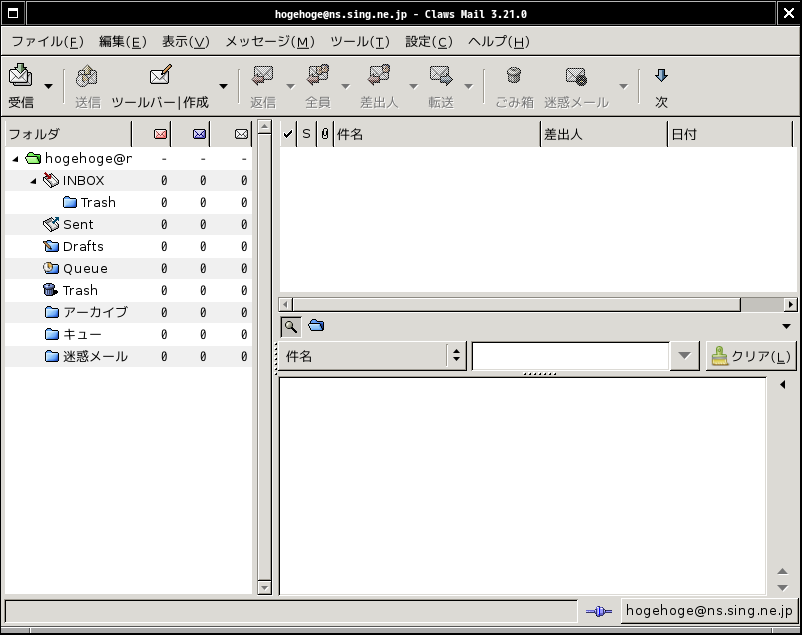Open the 編集(E) menu
Screen dimensions: 802x635
(x=123, y=41)
